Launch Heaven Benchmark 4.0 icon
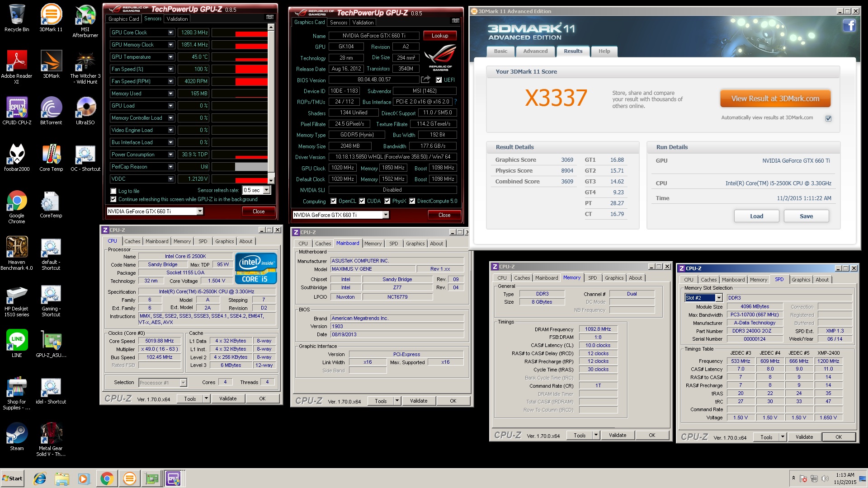Screen dimensions: 868x488 [x=17, y=253]
